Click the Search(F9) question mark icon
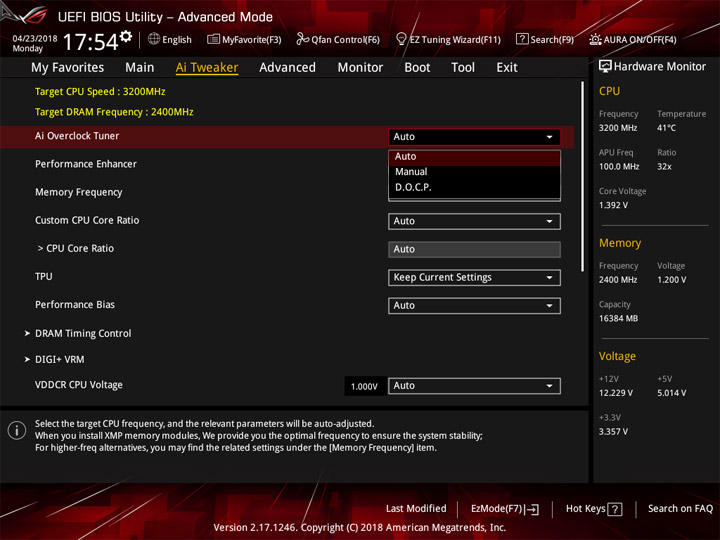 tap(522, 39)
